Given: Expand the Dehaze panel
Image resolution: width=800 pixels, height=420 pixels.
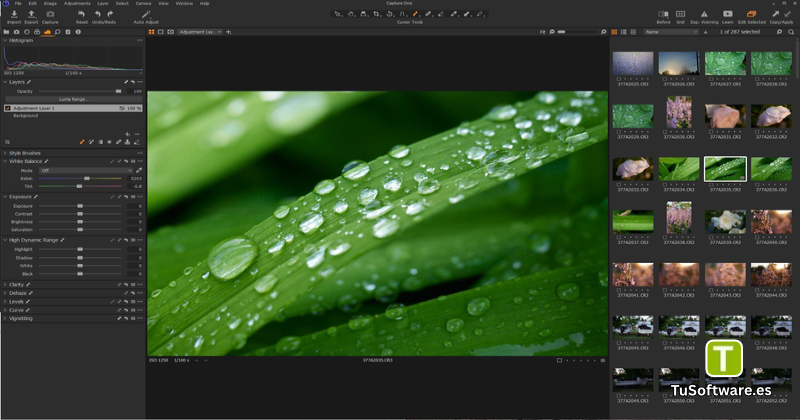Looking at the screenshot, I should pos(5,293).
